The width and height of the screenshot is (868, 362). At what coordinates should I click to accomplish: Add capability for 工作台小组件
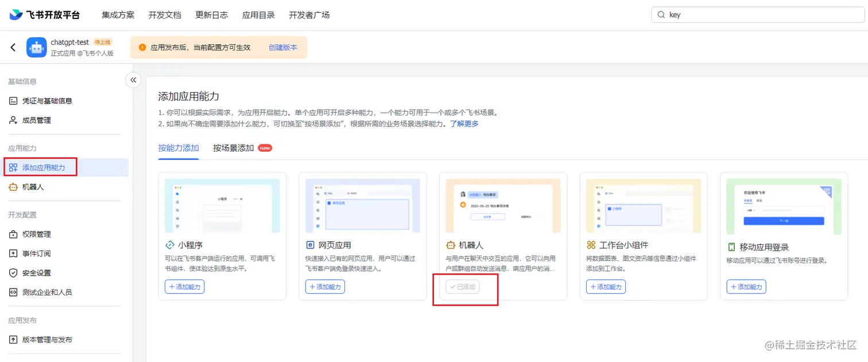pos(606,287)
